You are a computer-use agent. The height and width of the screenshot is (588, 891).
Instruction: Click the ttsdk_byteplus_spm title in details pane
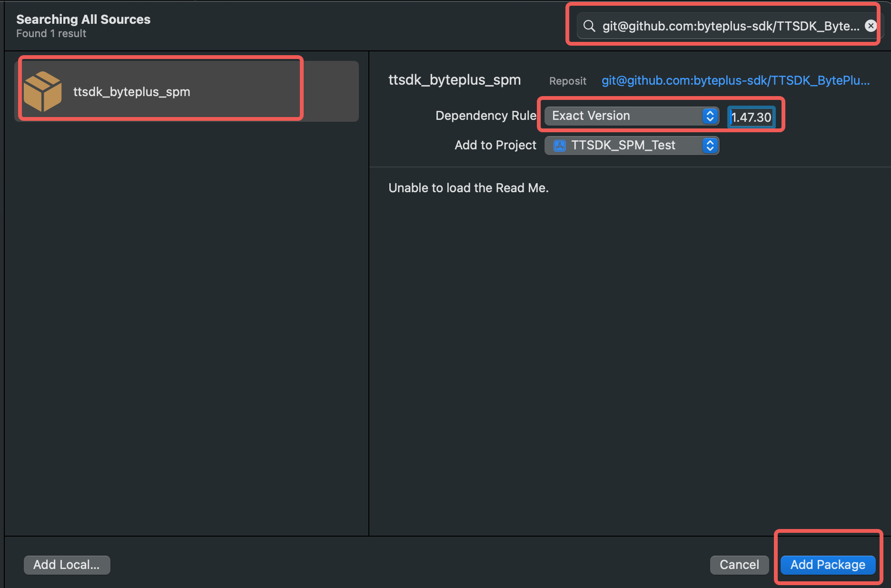[x=455, y=80]
